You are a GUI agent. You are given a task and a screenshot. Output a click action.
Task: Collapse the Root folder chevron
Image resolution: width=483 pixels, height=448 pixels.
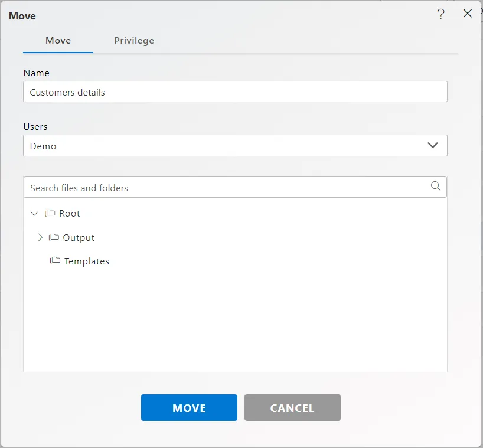pyautogui.click(x=34, y=214)
